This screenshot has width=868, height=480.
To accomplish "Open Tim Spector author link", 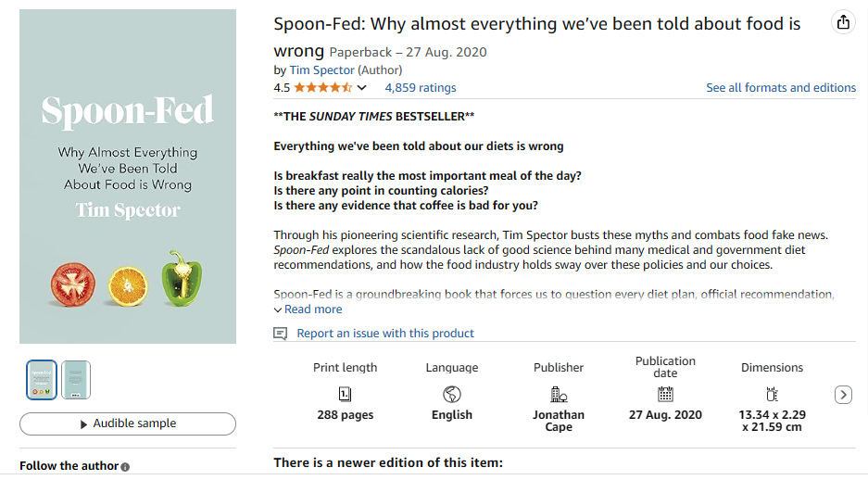I will [321, 69].
